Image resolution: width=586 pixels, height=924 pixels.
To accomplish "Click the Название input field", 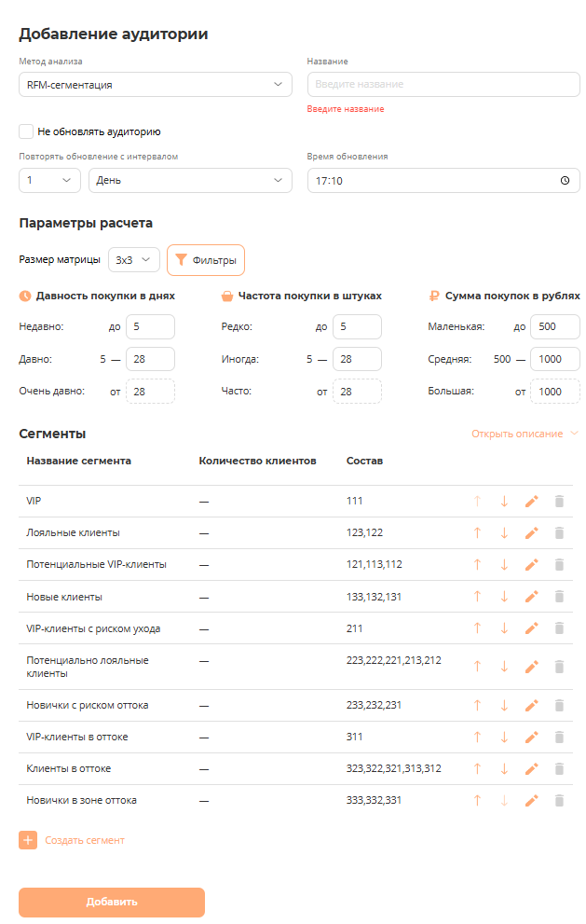I will [x=443, y=85].
